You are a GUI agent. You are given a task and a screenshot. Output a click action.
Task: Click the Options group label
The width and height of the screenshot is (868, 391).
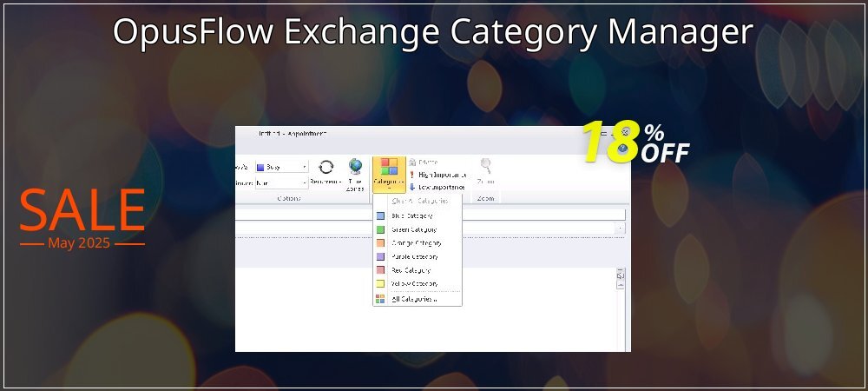tap(289, 198)
